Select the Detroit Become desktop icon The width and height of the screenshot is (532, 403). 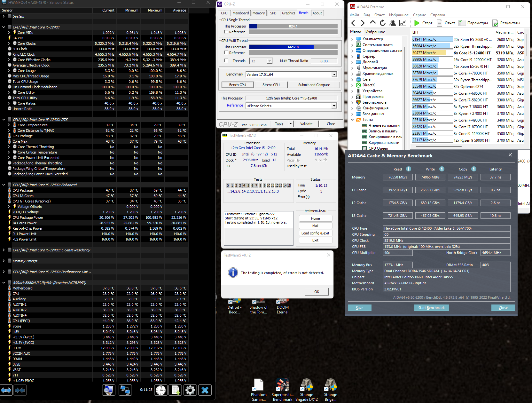click(x=235, y=307)
